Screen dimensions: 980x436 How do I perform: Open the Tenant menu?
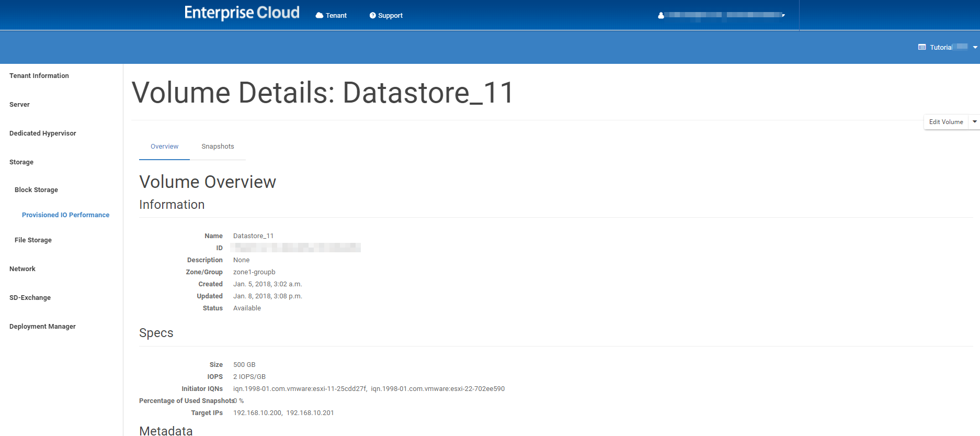point(331,16)
